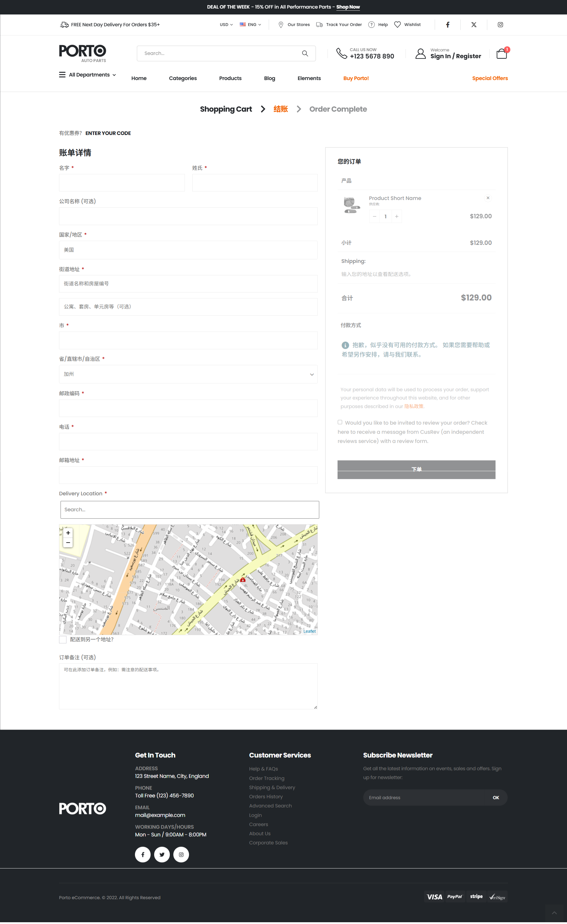Open the Instagram icon in top bar
Screen dimensions: 567x924
pos(500,25)
